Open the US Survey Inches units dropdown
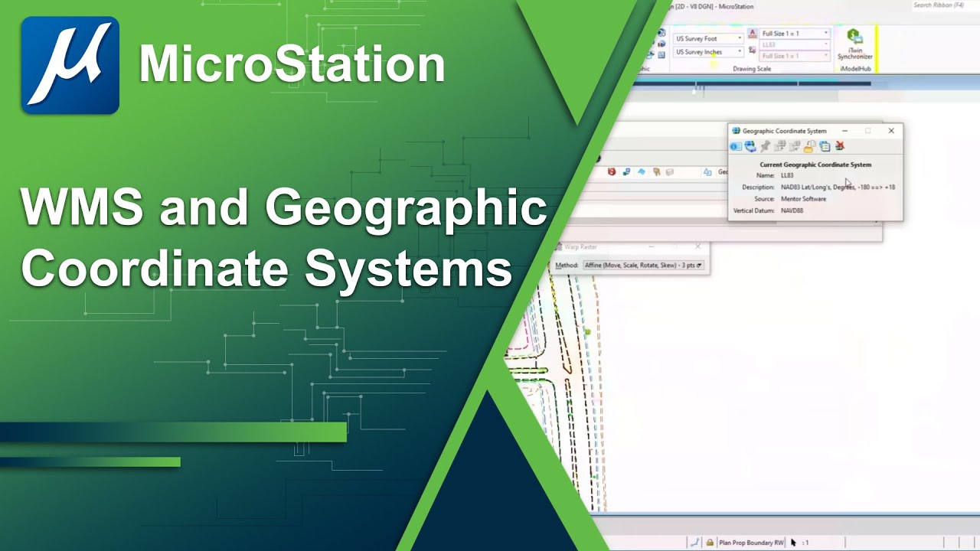 click(708, 52)
